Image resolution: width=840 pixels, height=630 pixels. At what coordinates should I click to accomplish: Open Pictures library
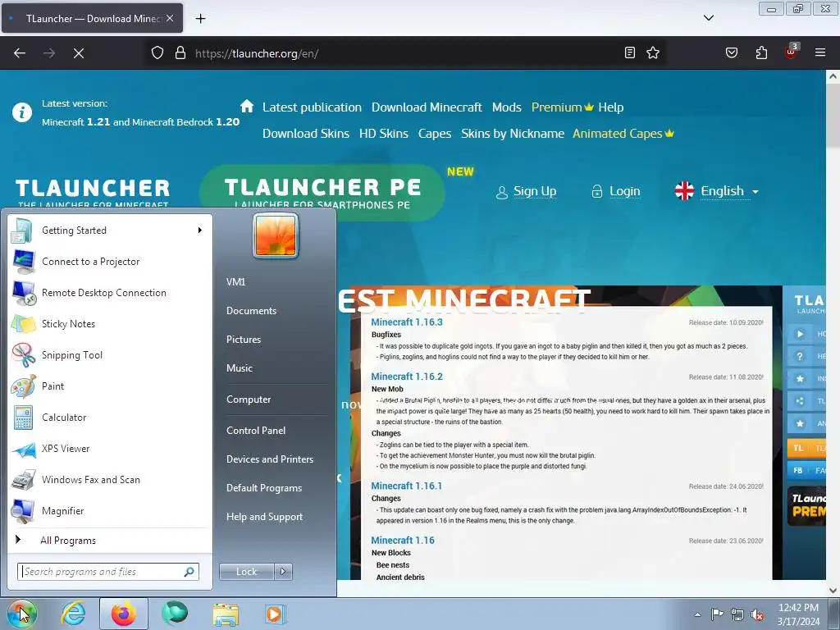click(x=244, y=340)
